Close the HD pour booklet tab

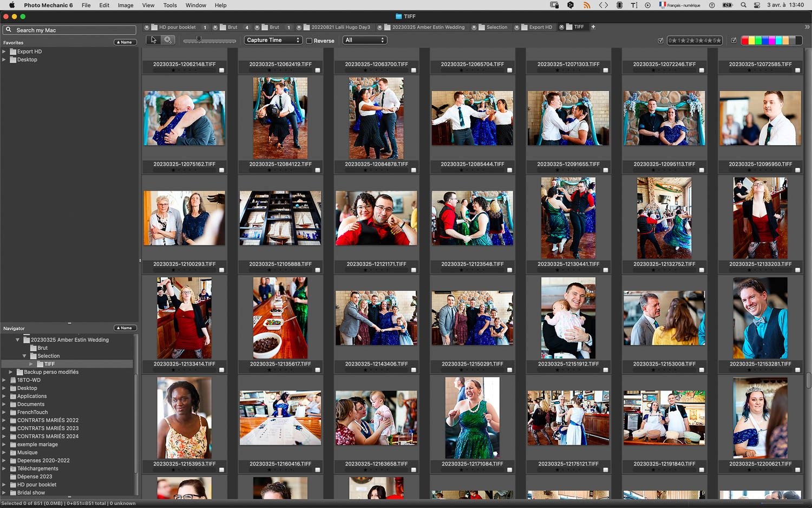click(147, 27)
